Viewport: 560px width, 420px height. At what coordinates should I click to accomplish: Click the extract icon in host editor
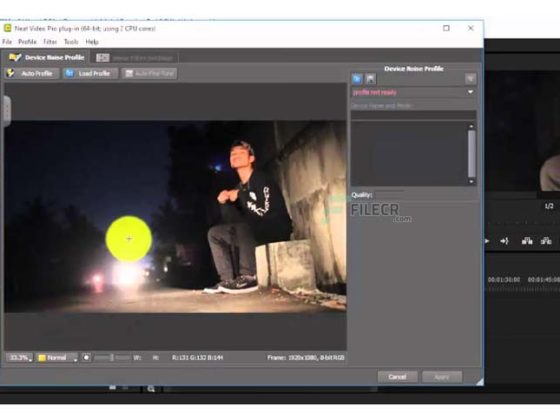click(546, 241)
